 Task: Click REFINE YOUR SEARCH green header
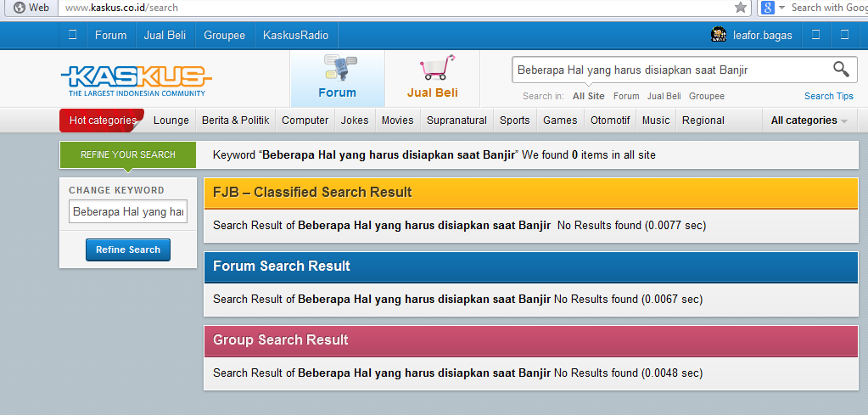point(128,154)
